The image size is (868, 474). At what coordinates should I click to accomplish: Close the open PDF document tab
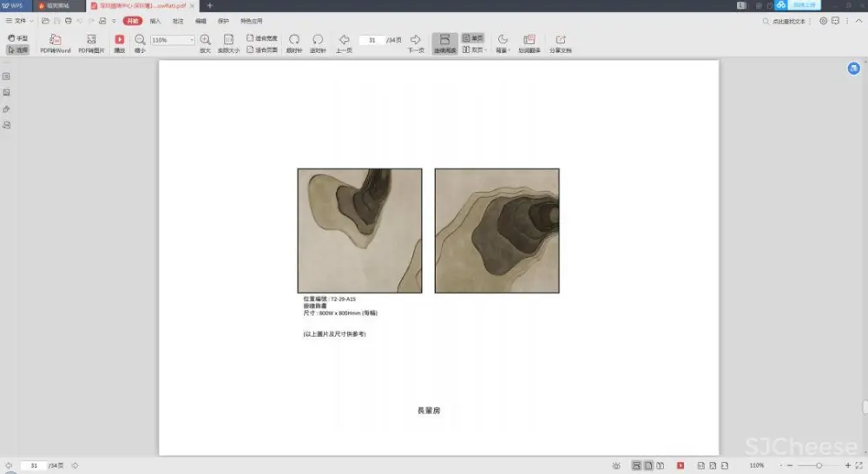point(192,5)
